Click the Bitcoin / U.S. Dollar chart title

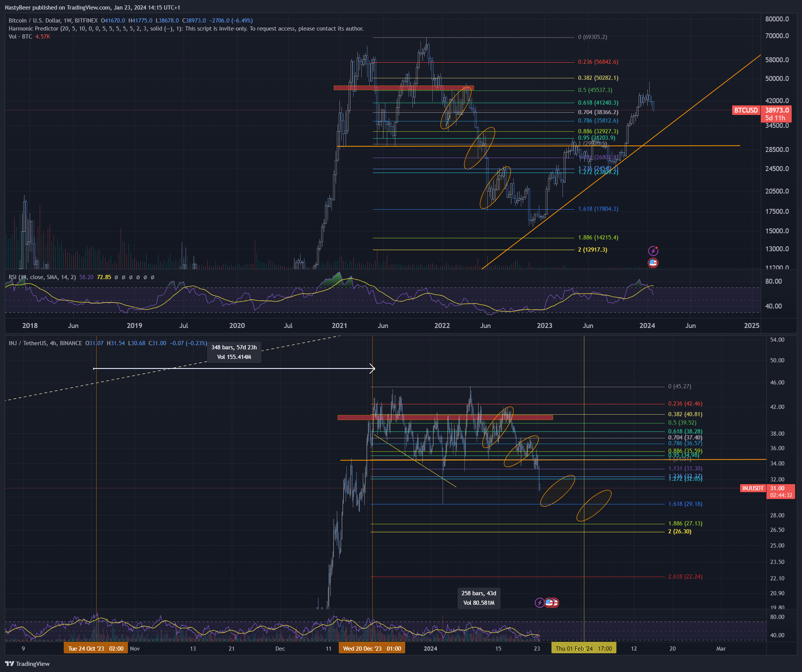(53, 21)
